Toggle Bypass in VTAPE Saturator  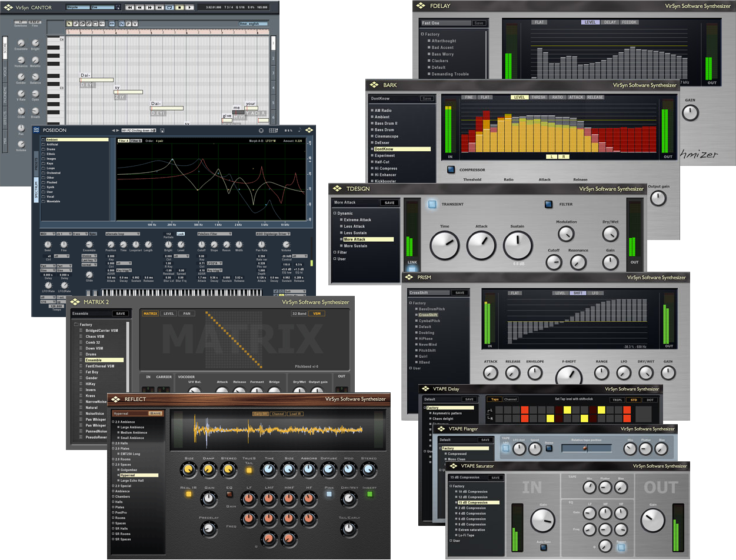(x=621, y=547)
